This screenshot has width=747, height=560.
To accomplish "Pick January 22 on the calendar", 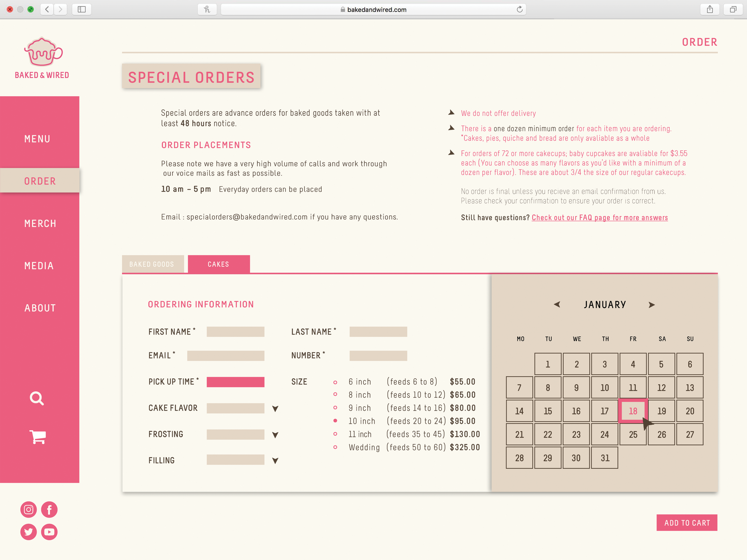I will (x=548, y=435).
